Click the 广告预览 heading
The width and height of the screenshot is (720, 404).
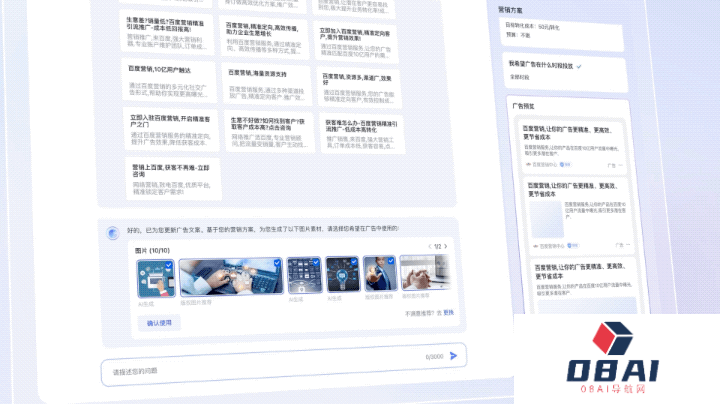tap(523, 106)
